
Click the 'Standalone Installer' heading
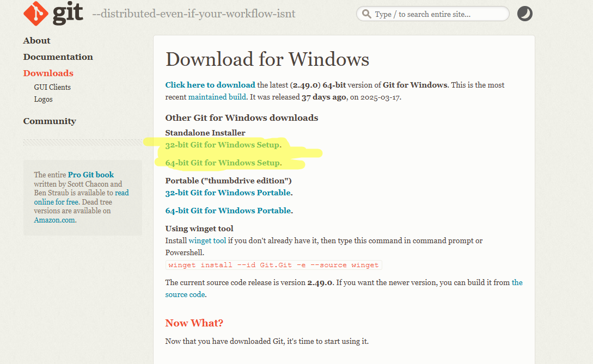tap(205, 133)
